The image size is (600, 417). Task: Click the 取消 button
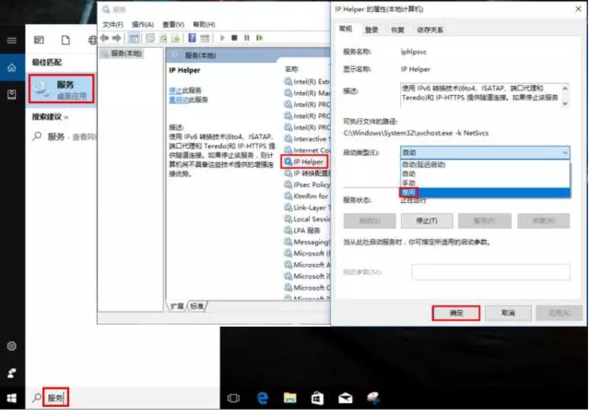(508, 313)
